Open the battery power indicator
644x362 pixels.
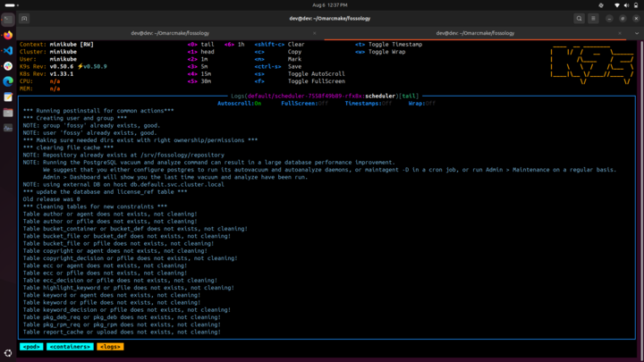(x=636, y=5)
